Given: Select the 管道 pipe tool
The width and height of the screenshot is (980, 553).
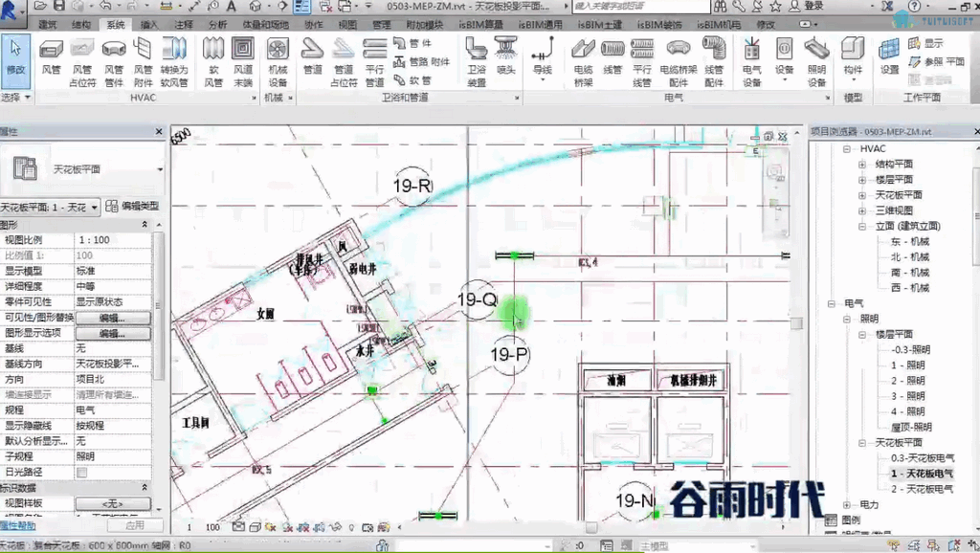Looking at the screenshot, I should click(x=313, y=56).
